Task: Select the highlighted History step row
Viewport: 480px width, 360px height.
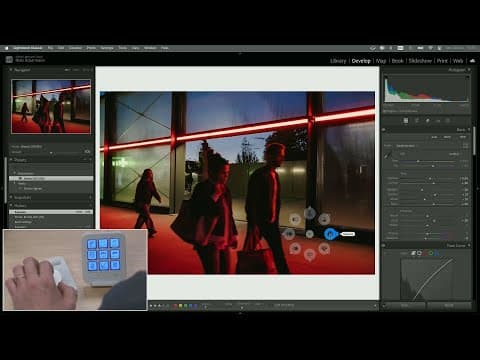Action: coord(51,212)
